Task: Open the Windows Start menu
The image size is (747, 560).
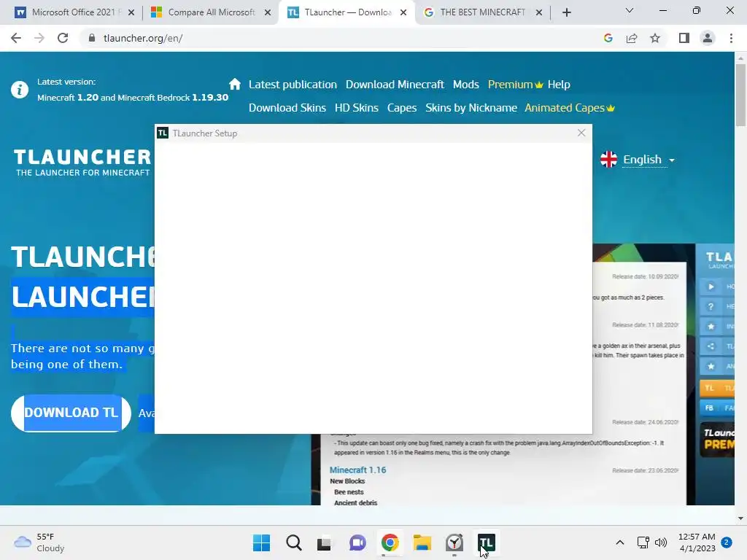Action: click(261, 542)
